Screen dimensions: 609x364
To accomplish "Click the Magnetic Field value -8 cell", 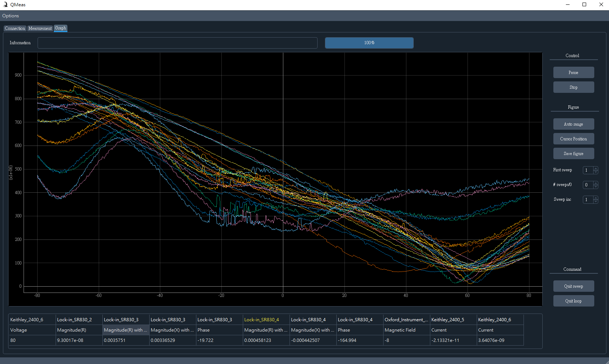I will pyautogui.click(x=406, y=340).
